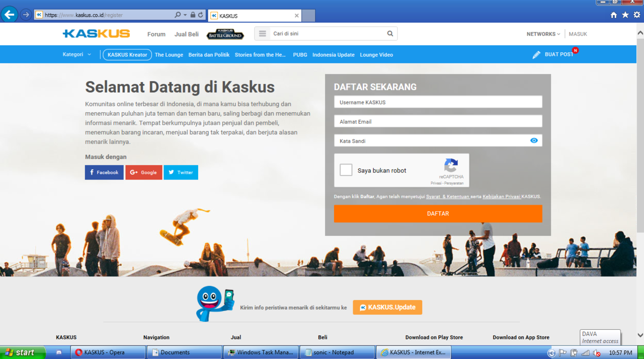Click the muted speaker volume tray icon
The width and height of the screenshot is (644, 359).
point(596,353)
